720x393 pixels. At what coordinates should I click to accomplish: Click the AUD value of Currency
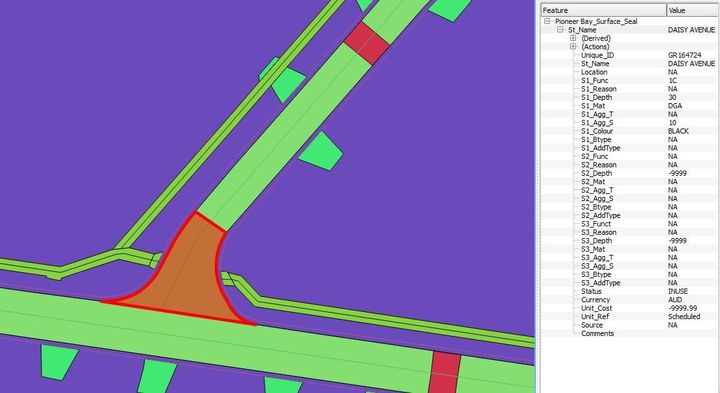[675, 300]
